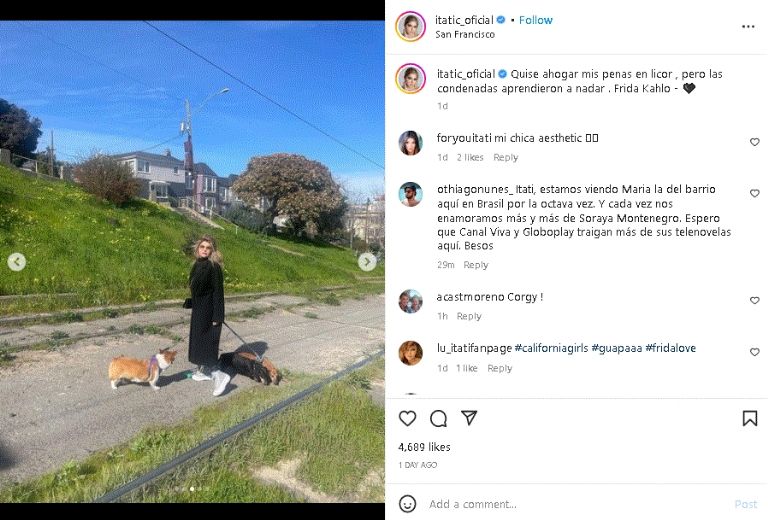The image size is (768, 520).
Task: Open the San Francisco location link
Action: pyautogui.click(x=465, y=34)
